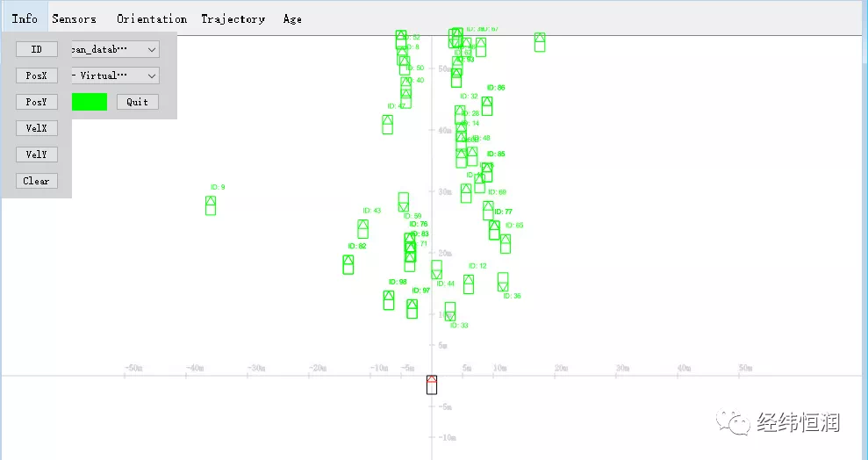Select object box labeled ID: 82
The width and height of the screenshot is (868, 460).
[x=348, y=264]
